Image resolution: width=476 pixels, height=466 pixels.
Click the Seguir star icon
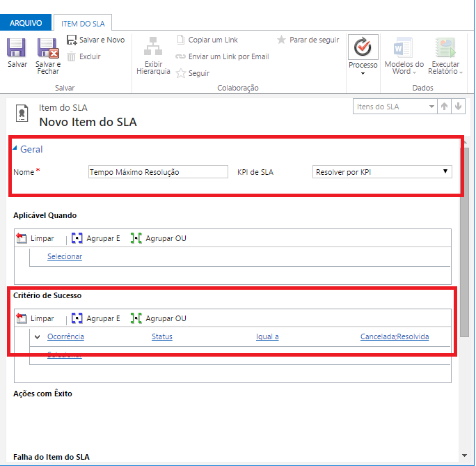pyautogui.click(x=181, y=73)
